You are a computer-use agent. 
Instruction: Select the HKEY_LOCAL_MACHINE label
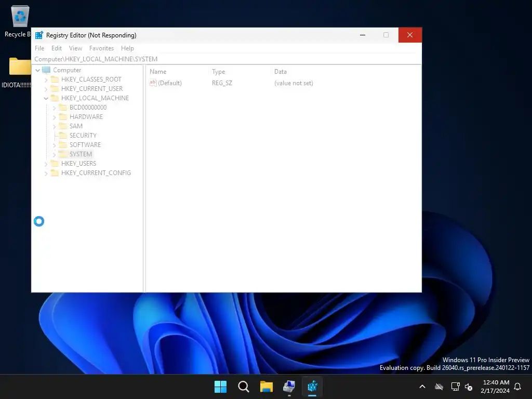(x=95, y=98)
